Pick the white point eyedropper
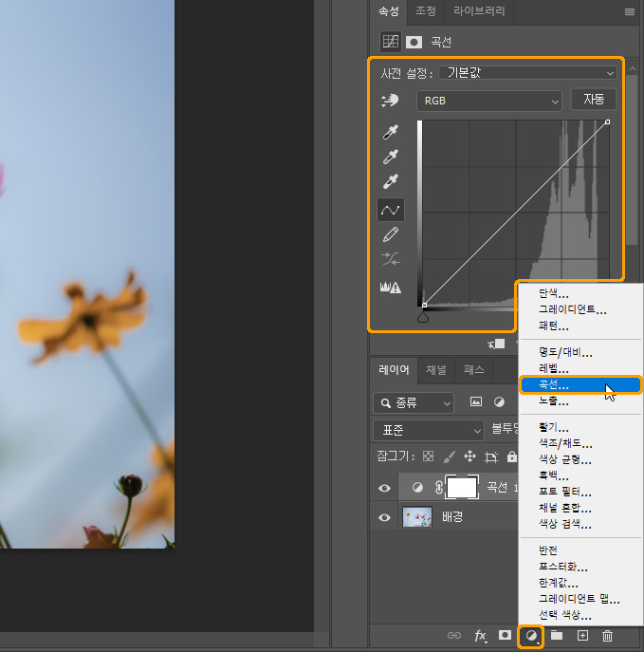 pos(390,181)
